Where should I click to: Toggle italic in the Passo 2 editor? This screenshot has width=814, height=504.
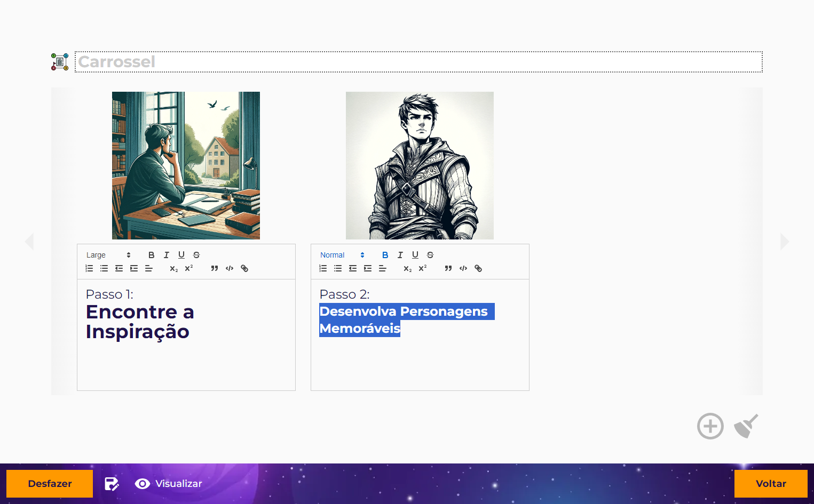pyautogui.click(x=400, y=255)
